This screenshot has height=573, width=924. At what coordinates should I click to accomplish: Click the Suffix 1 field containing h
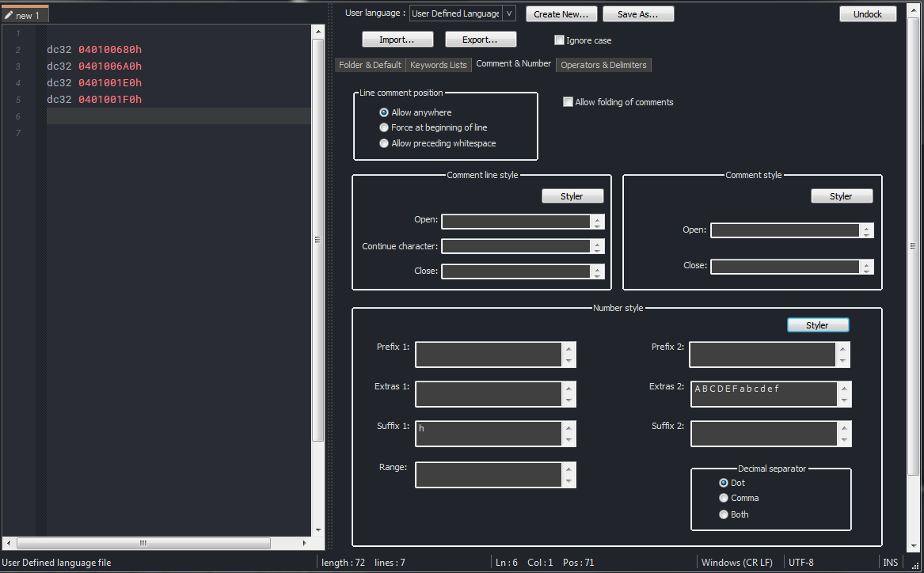tap(489, 434)
